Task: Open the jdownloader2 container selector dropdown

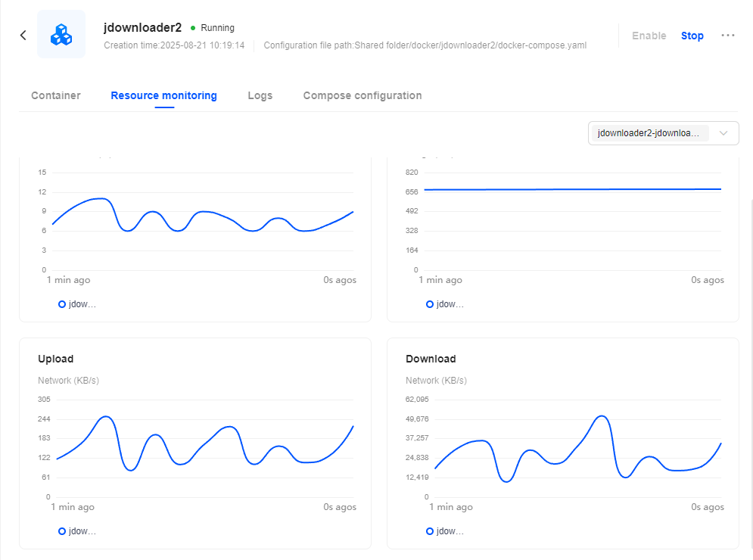Action: [663, 133]
